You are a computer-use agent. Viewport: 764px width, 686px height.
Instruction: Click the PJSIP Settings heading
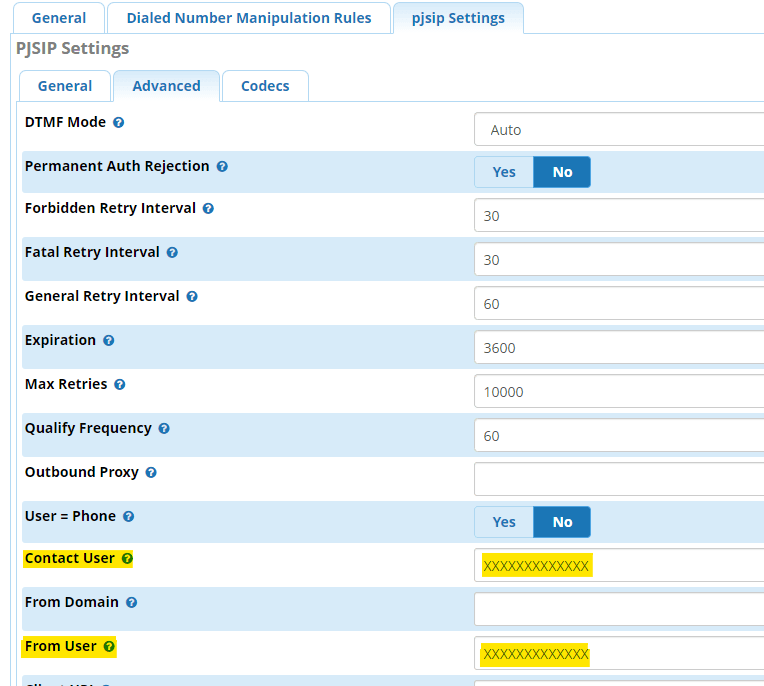point(73,49)
